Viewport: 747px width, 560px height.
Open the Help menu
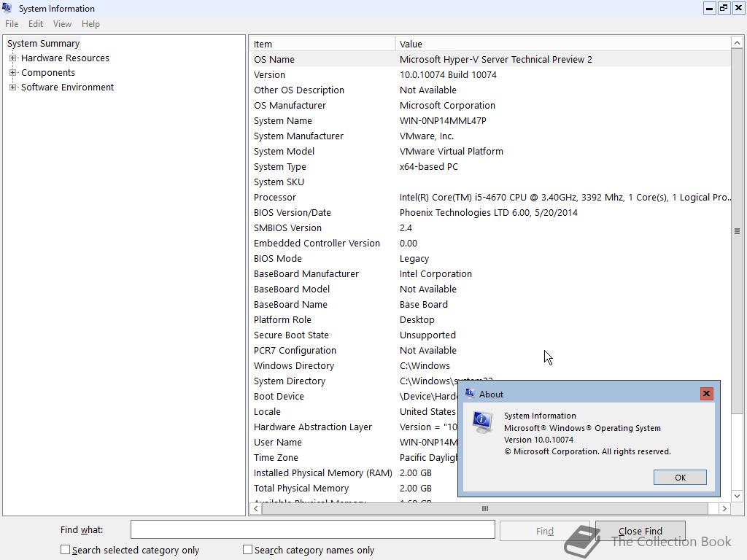(x=90, y=24)
